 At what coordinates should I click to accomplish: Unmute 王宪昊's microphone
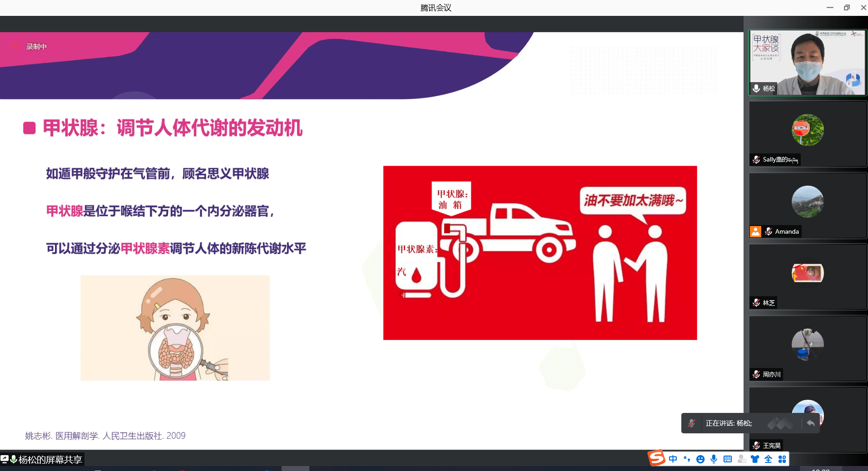756,445
